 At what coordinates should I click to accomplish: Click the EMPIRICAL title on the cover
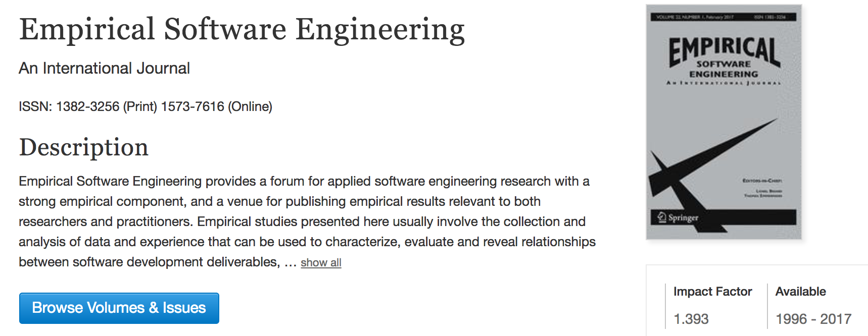coord(724,49)
